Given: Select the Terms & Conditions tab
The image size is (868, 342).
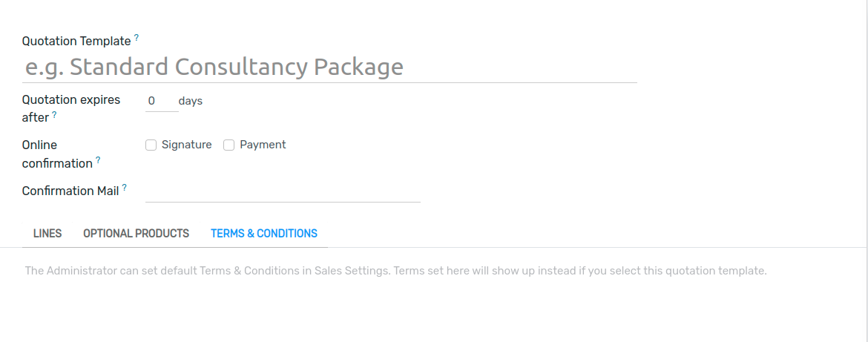Looking at the screenshot, I should (x=264, y=233).
